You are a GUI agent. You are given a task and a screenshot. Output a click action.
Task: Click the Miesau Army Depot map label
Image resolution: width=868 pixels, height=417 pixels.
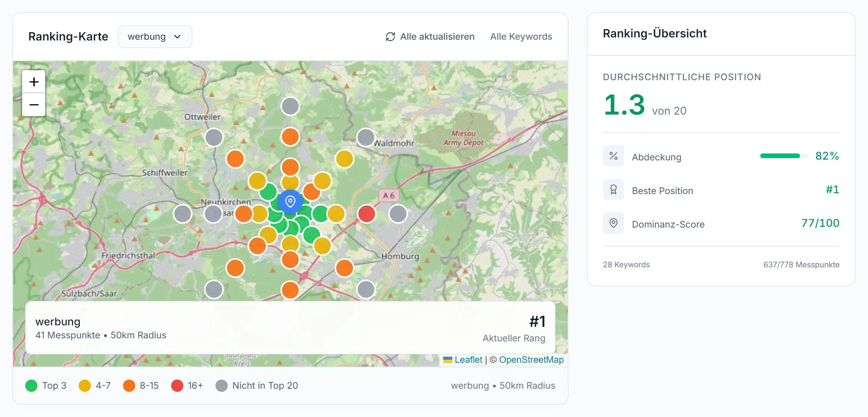[x=463, y=138]
